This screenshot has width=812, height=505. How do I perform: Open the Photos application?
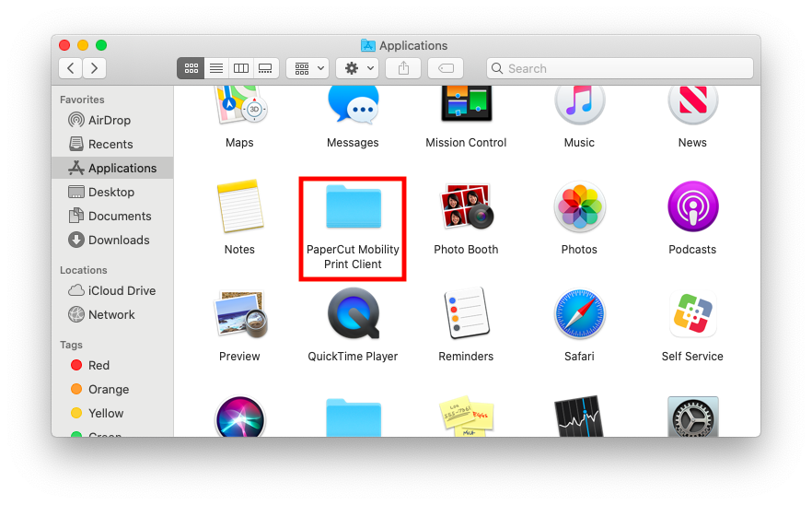(579, 207)
